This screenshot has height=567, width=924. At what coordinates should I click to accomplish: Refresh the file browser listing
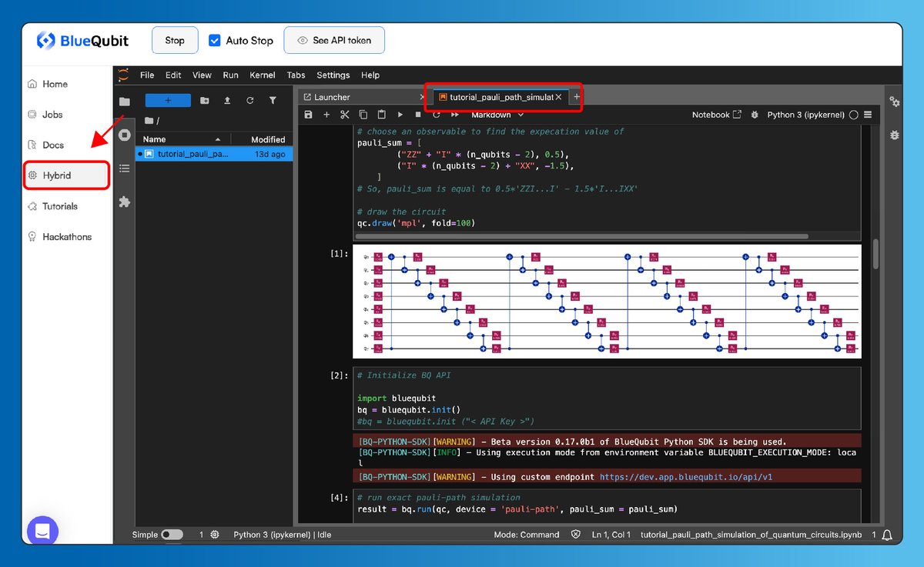click(x=249, y=100)
